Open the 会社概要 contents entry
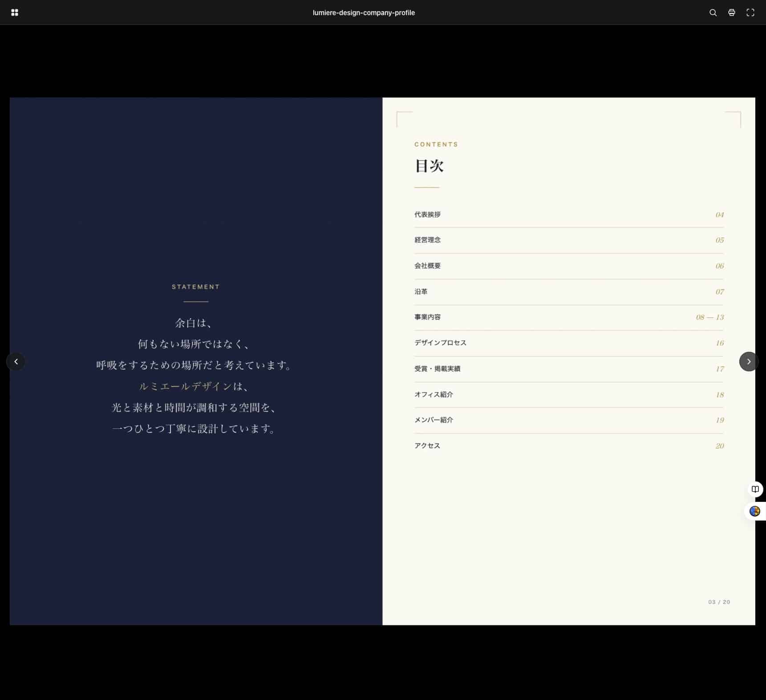The width and height of the screenshot is (766, 700). click(569, 266)
